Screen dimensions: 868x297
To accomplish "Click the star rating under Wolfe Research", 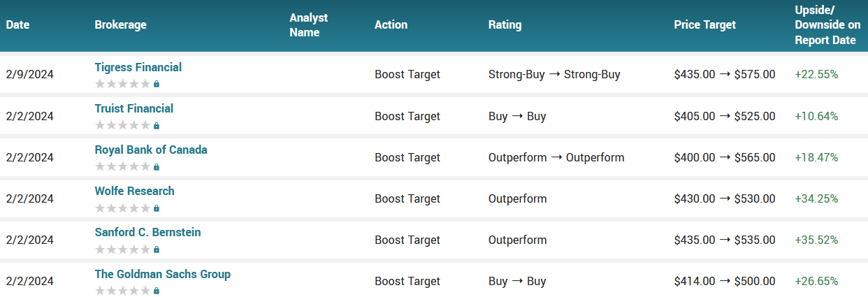I will click(122, 208).
